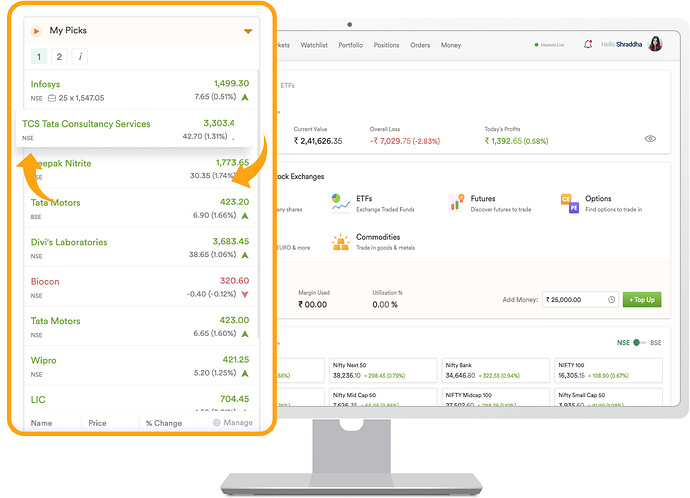Image resolution: width=690 pixels, height=498 pixels.
Task: Toggle the NSE BSE exchange switch
Action: [639, 342]
